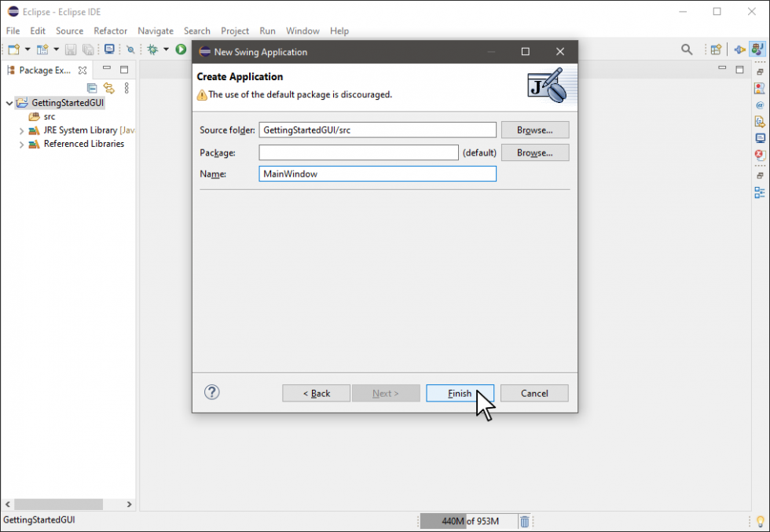
Task: Open Package Explorer view menu three dots
Action: [126, 88]
